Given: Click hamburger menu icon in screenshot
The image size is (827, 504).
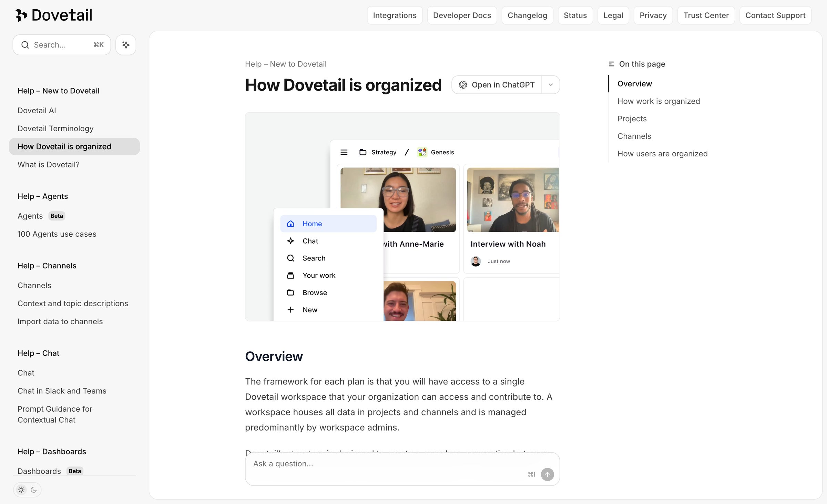Looking at the screenshot, I should pyautogui.click(x=344, y=152).
